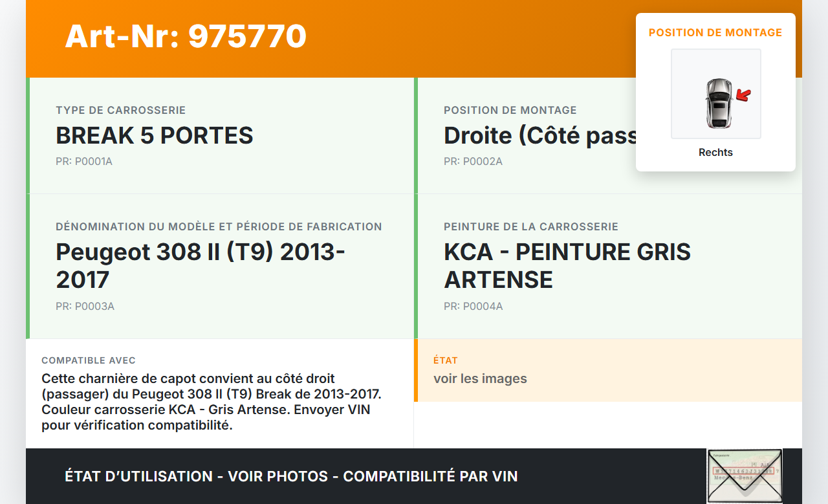Click the top-view car image
828x504 pixels.
(718, 103)
